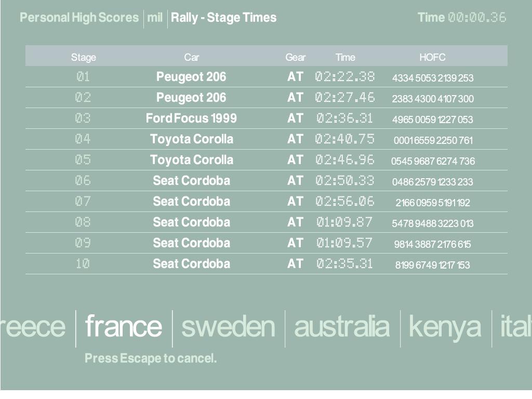
Task: Click the Car column header
Action: [x=191, y=58]
